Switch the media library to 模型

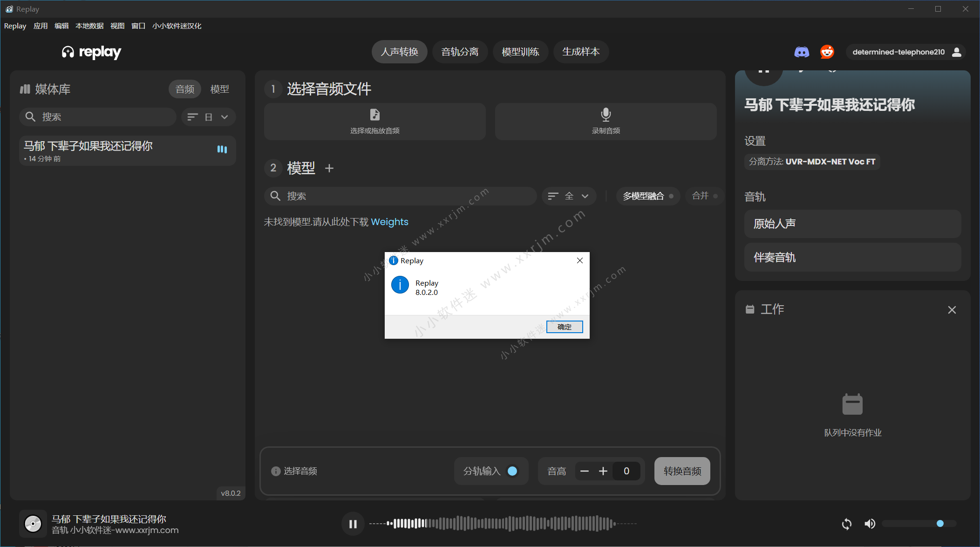click(219, 89)
